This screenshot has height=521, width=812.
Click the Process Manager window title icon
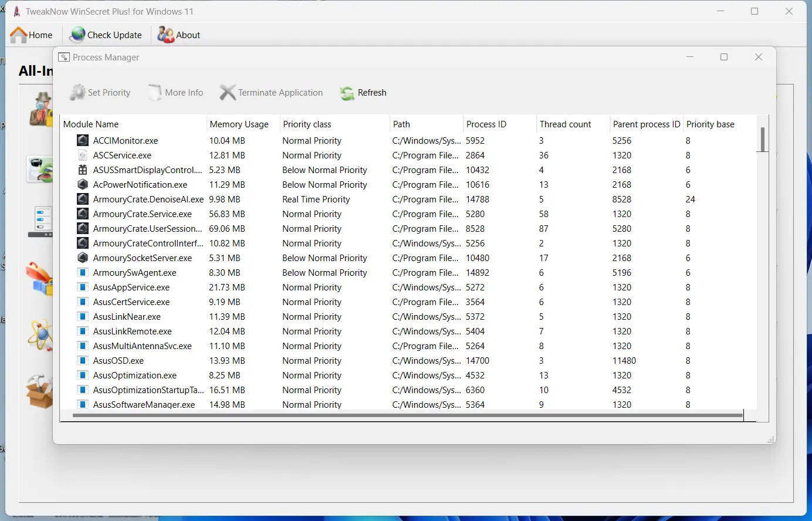64,57
